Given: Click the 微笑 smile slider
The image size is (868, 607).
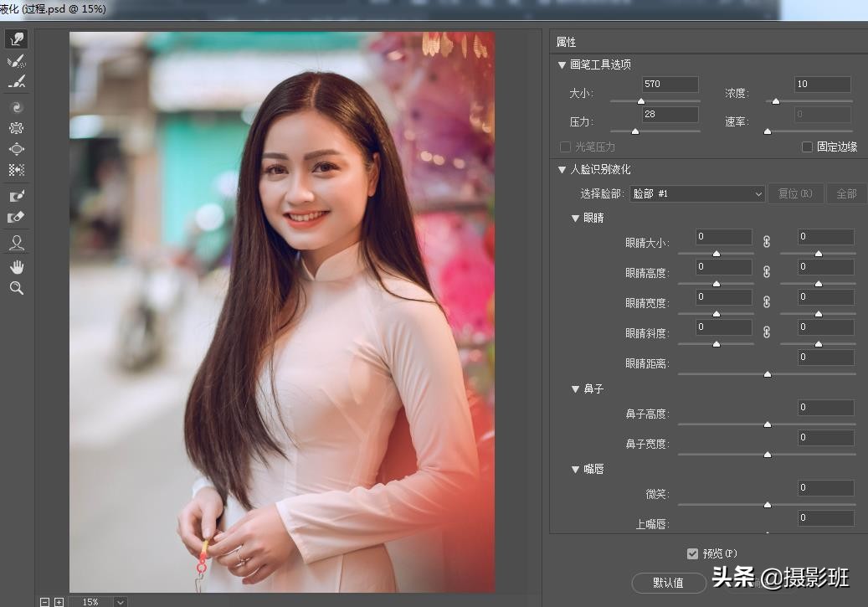Looking at the screenshot, I should pyautogui.click(x=767, y=504).
